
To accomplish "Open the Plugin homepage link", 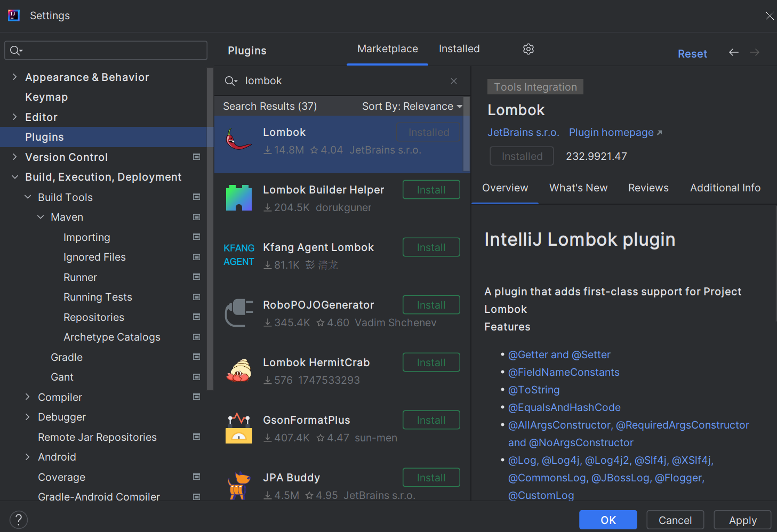I will (615, 132).
